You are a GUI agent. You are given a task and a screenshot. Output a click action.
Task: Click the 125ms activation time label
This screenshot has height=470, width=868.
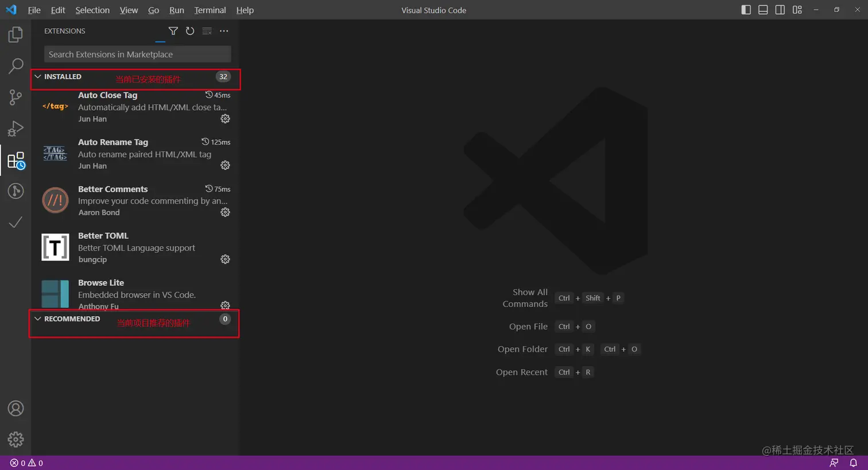216,142
